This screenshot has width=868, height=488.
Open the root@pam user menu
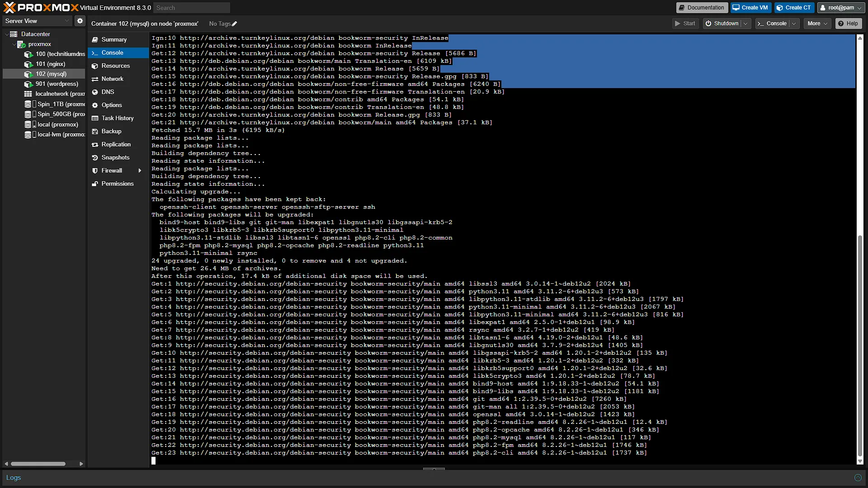point(841,8)
